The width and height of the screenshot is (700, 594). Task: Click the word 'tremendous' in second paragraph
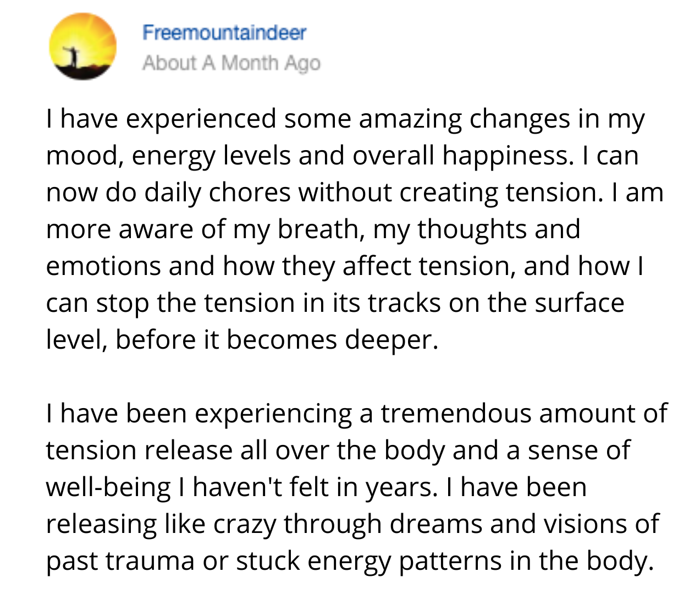456,414
